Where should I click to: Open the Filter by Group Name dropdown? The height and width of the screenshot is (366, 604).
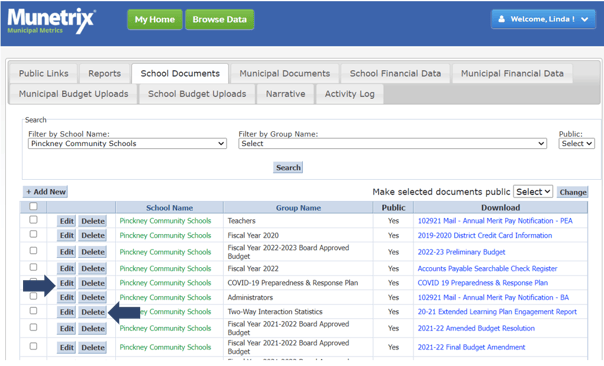392,144
